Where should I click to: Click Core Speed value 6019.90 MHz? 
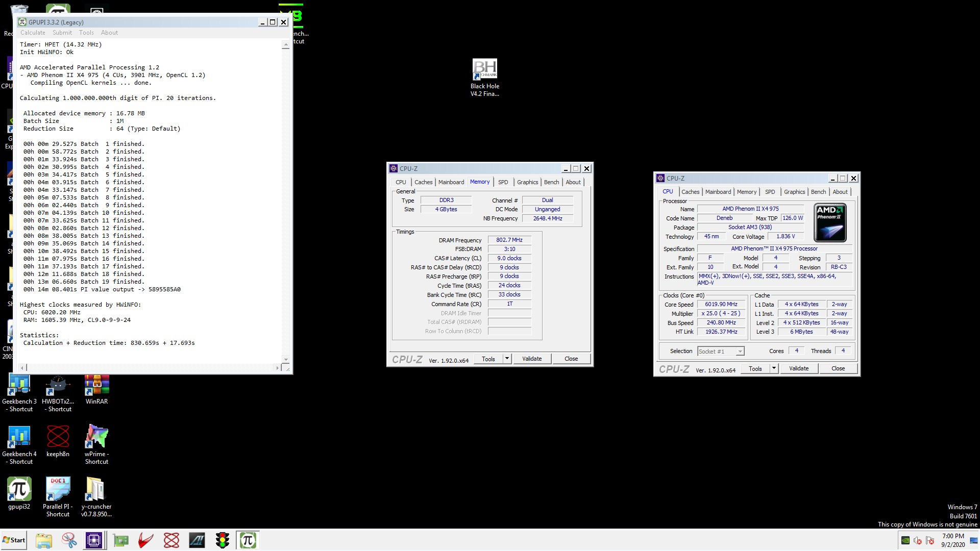tap(721, 304)
